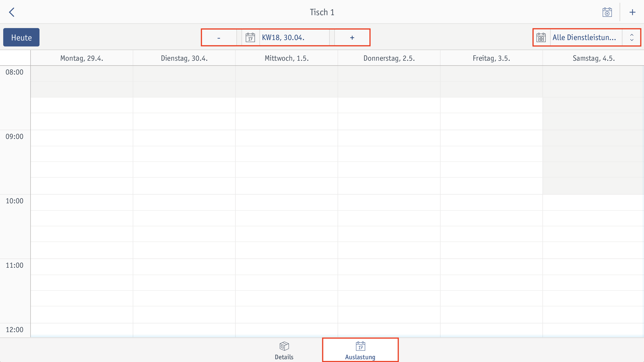
Task: Select the Donnerstag, 2.5. column header
Action: click(x=389, y=58)
